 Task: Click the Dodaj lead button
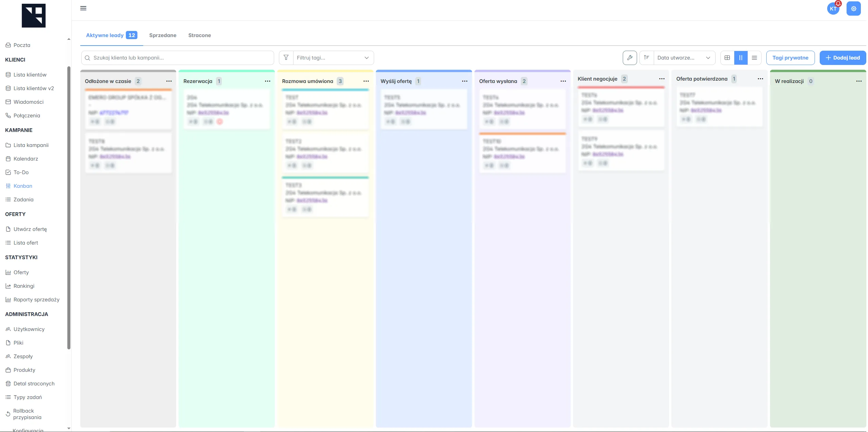pyautogui.click(x=843, y=57)
